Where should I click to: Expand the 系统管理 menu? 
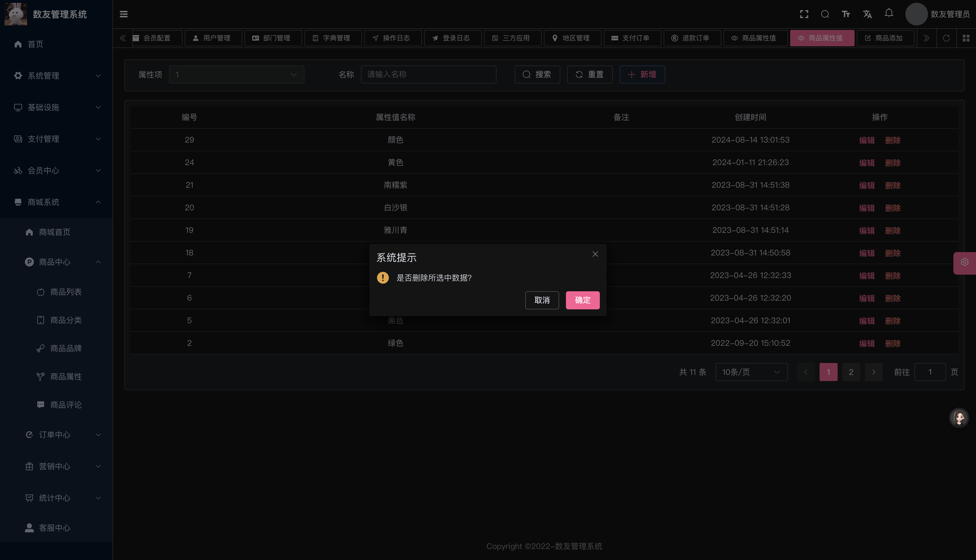[x=56, y=76]
